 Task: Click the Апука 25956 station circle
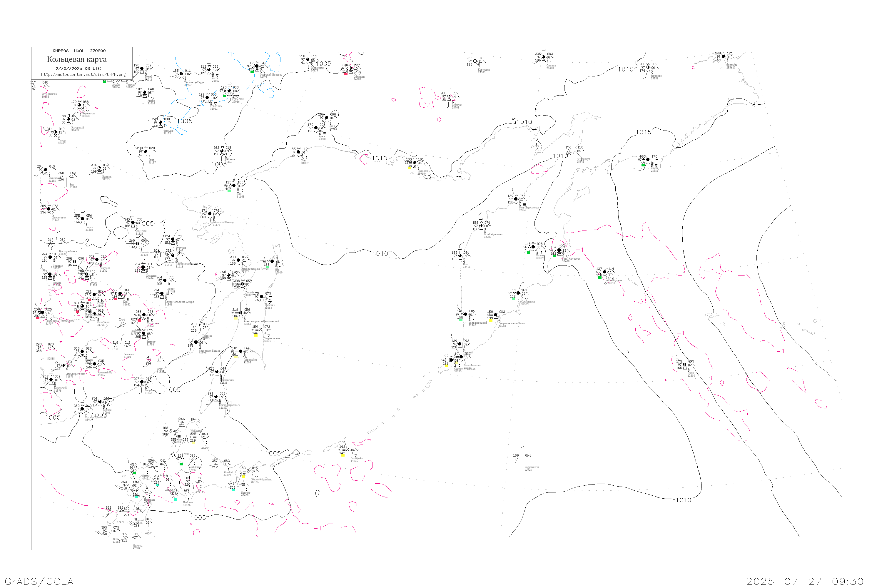(x=648, y=160)
